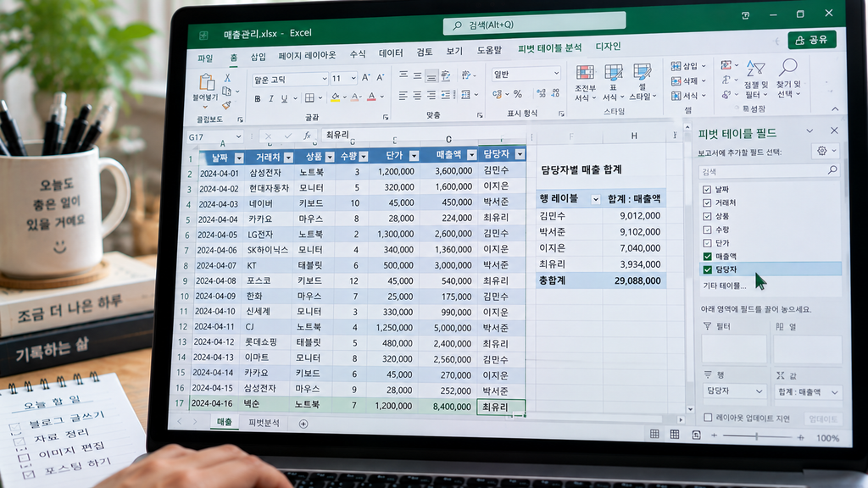The image size is (868, 488).
Task: Switch to Normal view in status bar
Action: click(654, 435)
